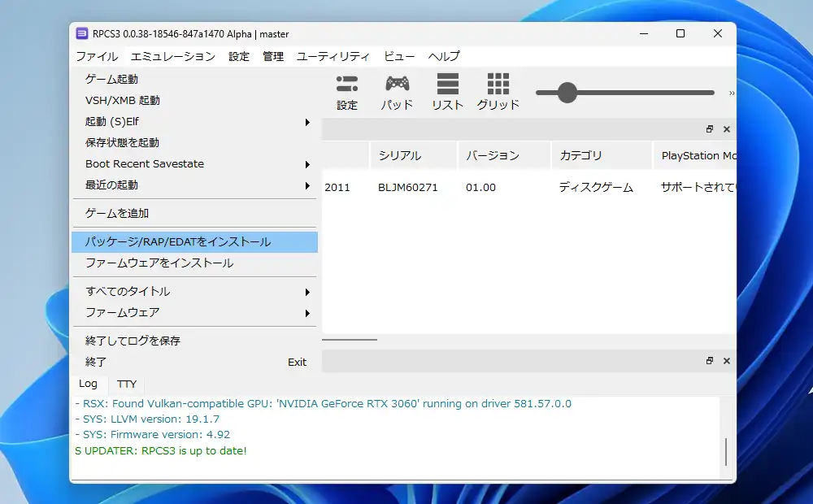The image size is (813, 504).
Task: Expand the Boot Recent Savestate submenu
Action: click(195, 163)
